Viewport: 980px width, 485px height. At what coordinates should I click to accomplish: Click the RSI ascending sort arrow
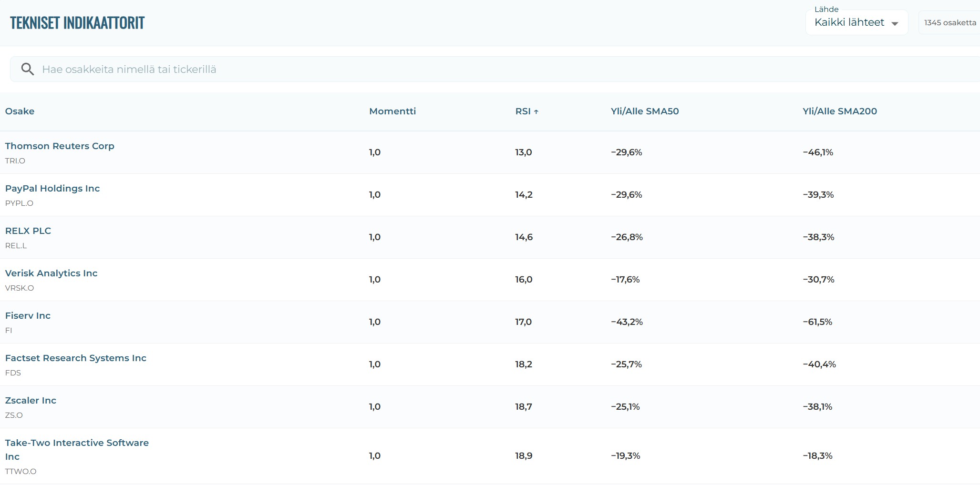pos(536,112)
